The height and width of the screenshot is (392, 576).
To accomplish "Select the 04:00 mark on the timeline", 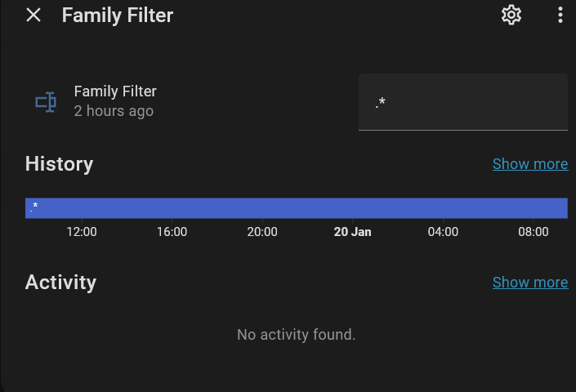I will (443, 232).
